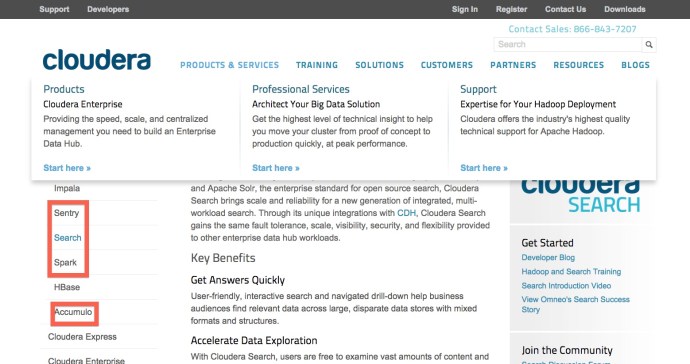Open the Partners menu
The image size is (690, 364).
click(513, 65)
